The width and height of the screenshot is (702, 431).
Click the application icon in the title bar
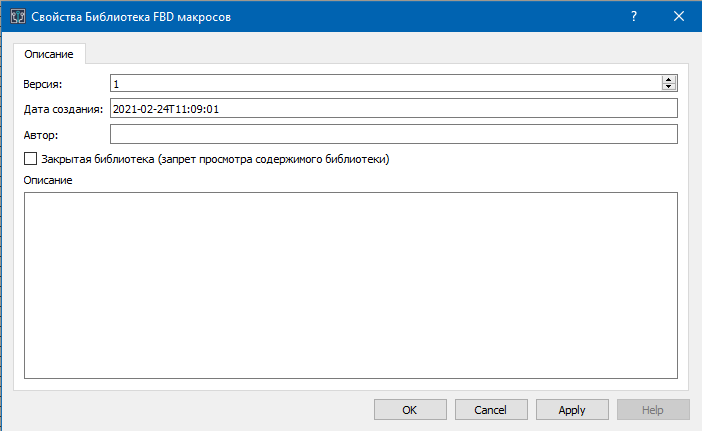pyautogui.click(x=16, y=15)
